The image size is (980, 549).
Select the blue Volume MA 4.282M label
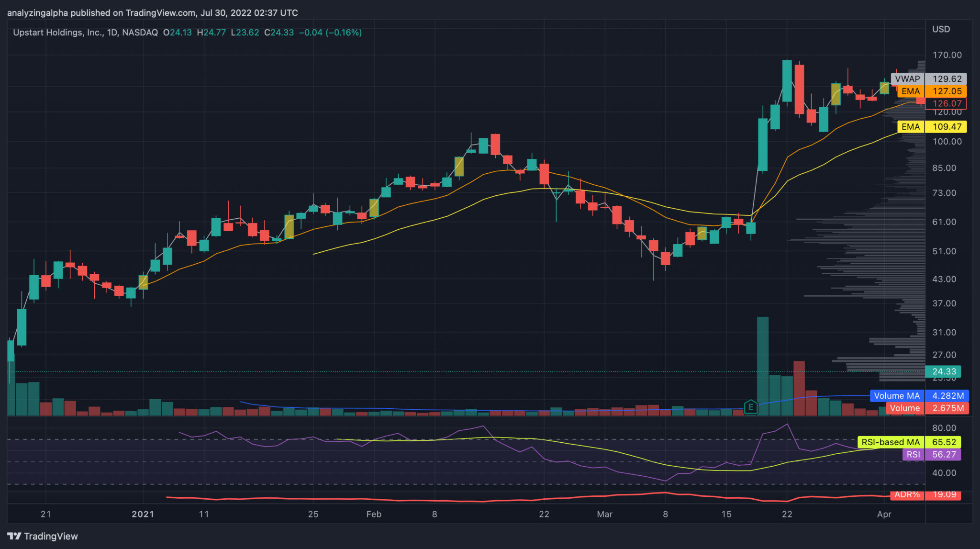point(919,396)
